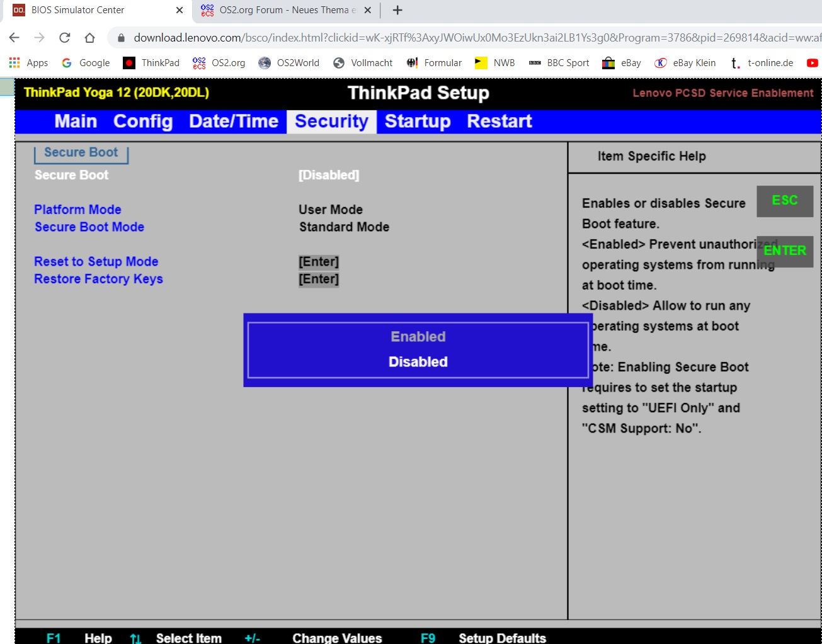Open the Formular bookmark
This screenshot has width=822, height=644.
(x=434, y=63)
